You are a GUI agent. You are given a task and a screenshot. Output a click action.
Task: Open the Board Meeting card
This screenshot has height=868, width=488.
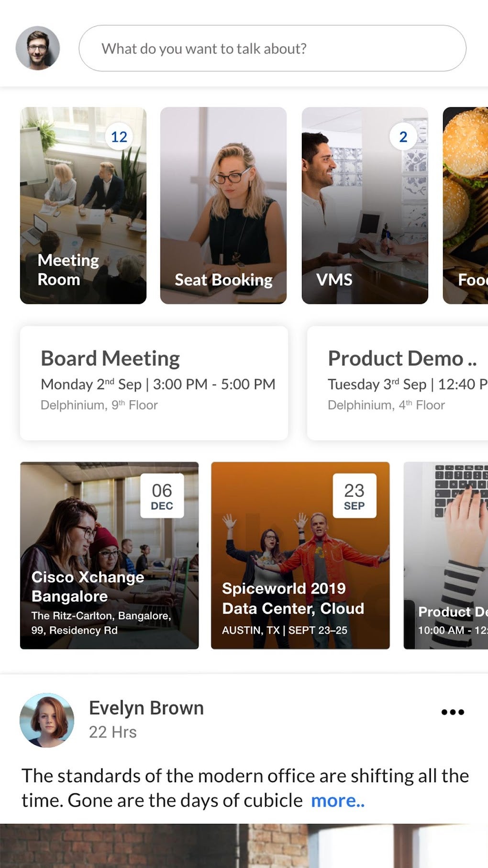[x=154, y=383]
